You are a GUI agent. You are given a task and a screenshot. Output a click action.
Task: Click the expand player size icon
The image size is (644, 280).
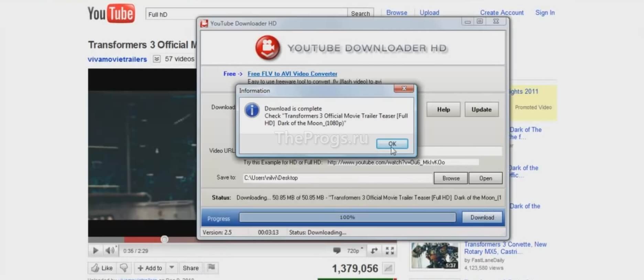pyautogui.click(x=374, y=251)
